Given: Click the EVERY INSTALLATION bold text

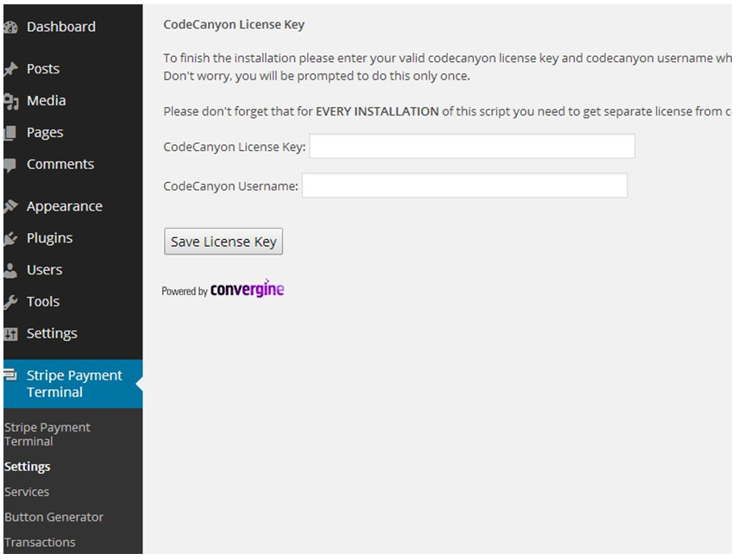Looking at the screenshot, I should point(377,111).
